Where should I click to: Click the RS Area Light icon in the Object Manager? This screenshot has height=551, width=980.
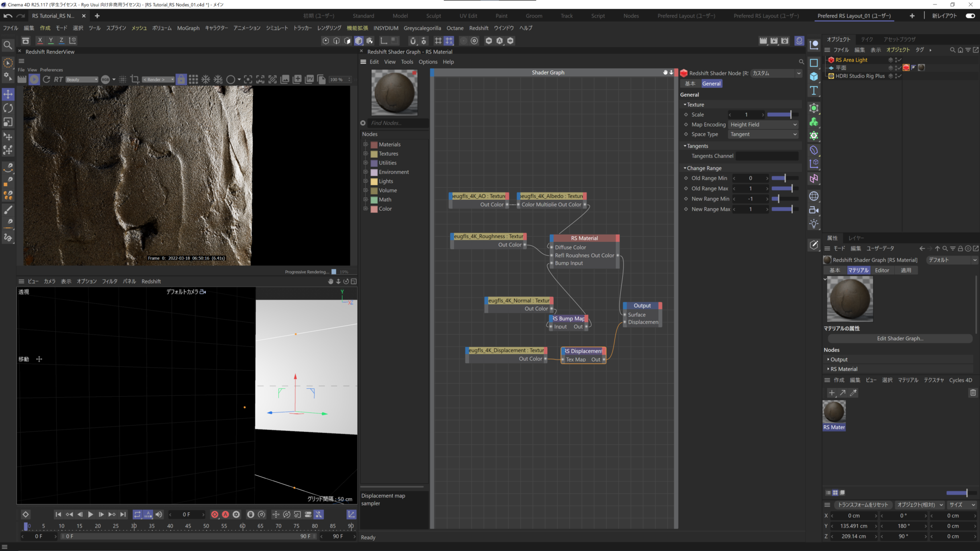coord(832,60)
